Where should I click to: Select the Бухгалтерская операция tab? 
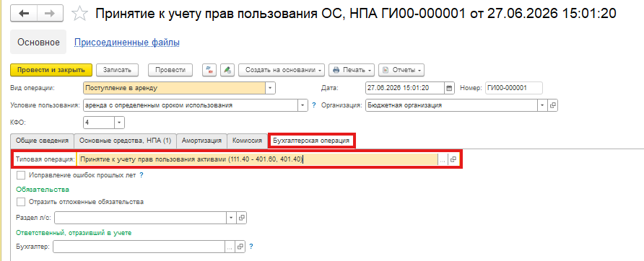[x=311, y=141]
